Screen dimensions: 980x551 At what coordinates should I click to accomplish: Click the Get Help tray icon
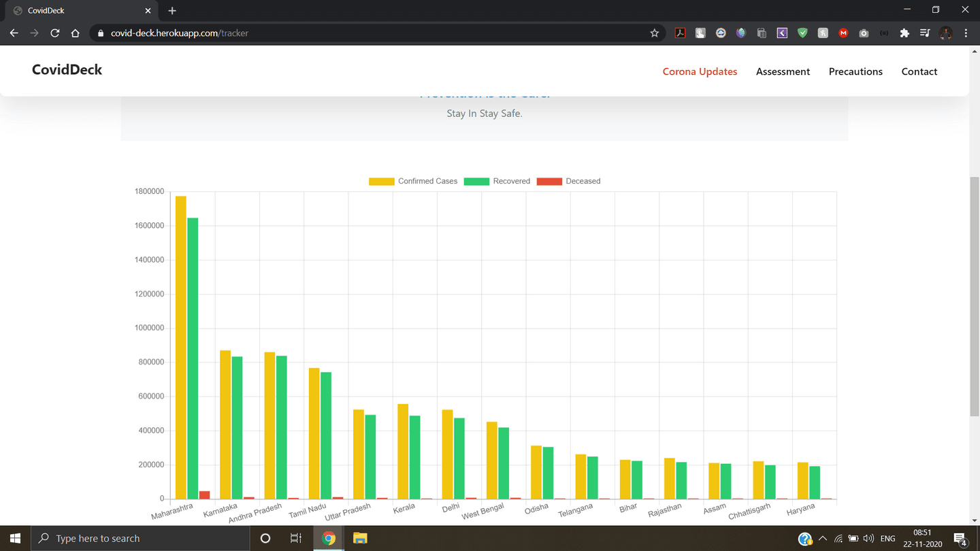point(805,539)
